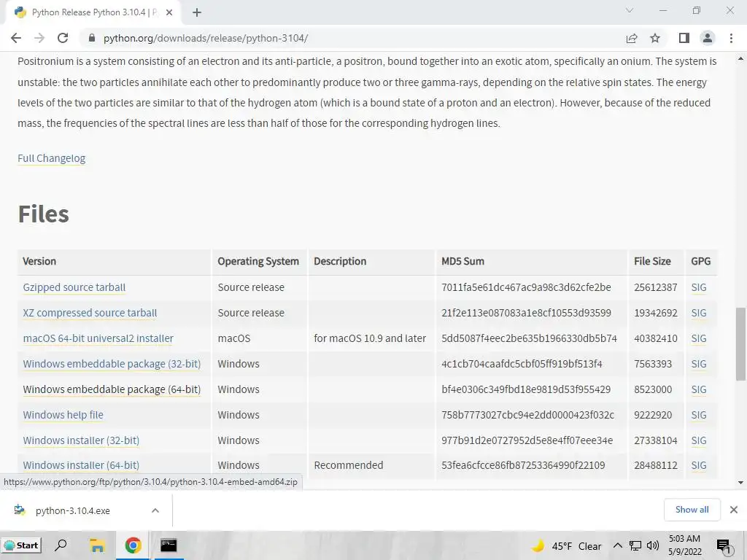Download Windows installer (32-bit)
Image resolution: width=747 pixels, height=560 pixels.
click(81, 440)
